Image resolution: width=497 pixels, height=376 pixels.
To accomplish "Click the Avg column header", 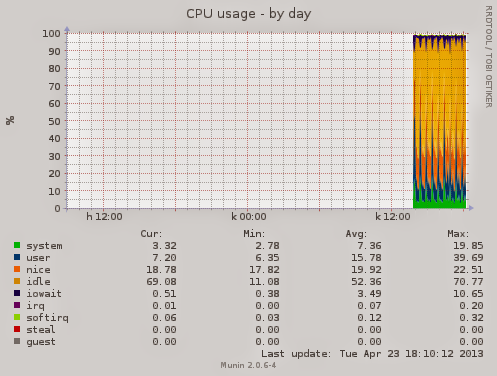I will coord(356,234).
